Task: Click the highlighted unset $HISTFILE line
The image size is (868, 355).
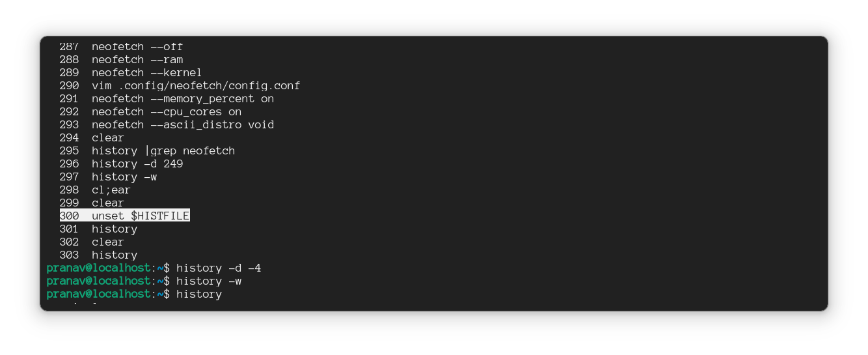Action: coord(124,216)
